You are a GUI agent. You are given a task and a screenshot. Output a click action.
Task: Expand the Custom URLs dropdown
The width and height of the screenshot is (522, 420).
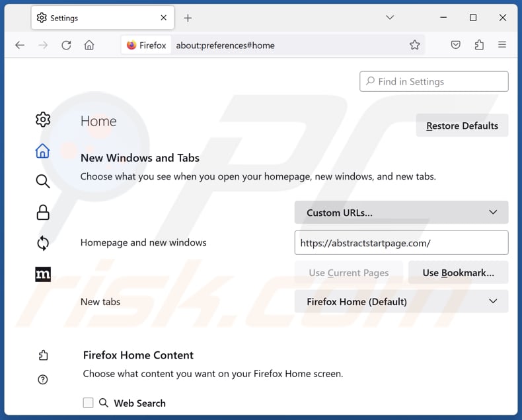(401, 213)
